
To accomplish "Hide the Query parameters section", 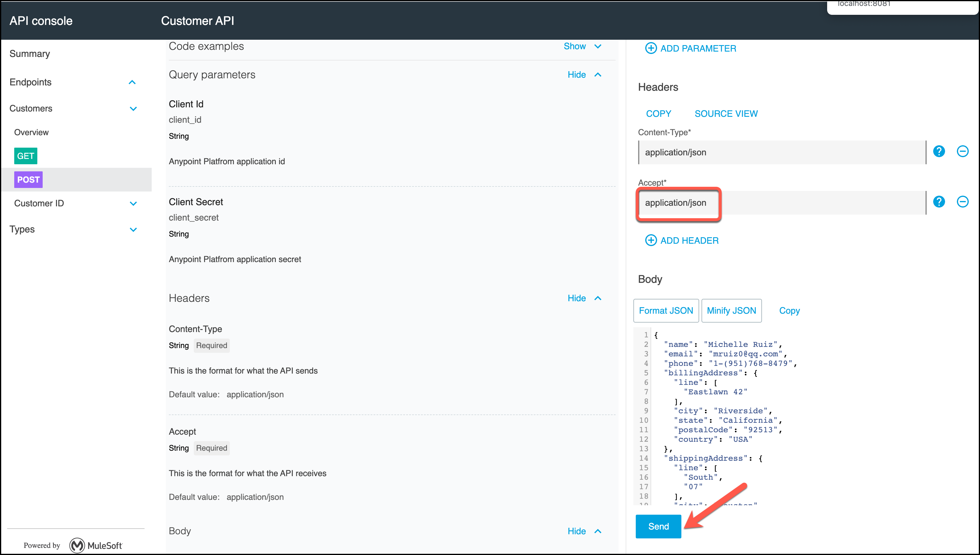I will (x=584, y=75).
